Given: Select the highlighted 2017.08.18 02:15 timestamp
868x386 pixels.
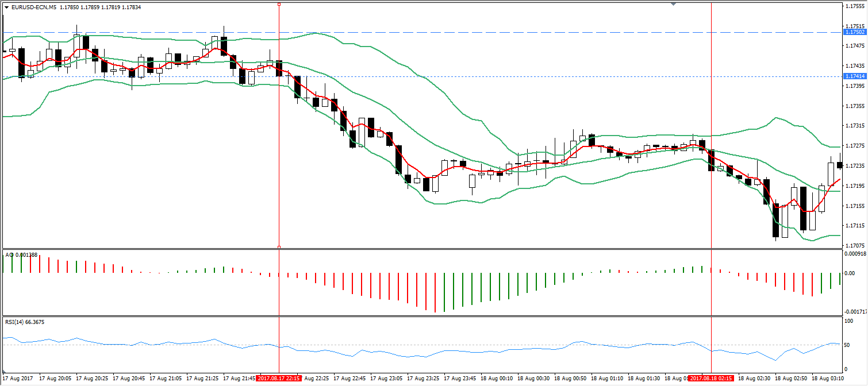Looking at the screenshot, I should click(712, 378).
